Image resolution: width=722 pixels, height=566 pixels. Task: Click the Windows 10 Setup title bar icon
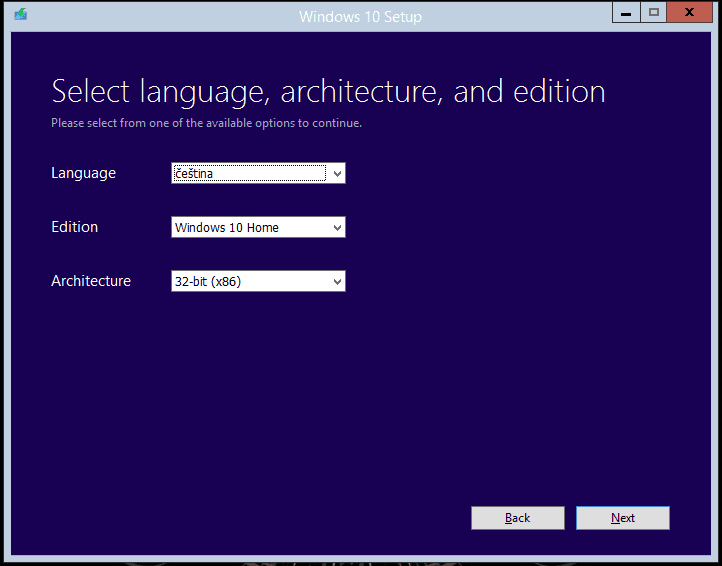[21, 14]
